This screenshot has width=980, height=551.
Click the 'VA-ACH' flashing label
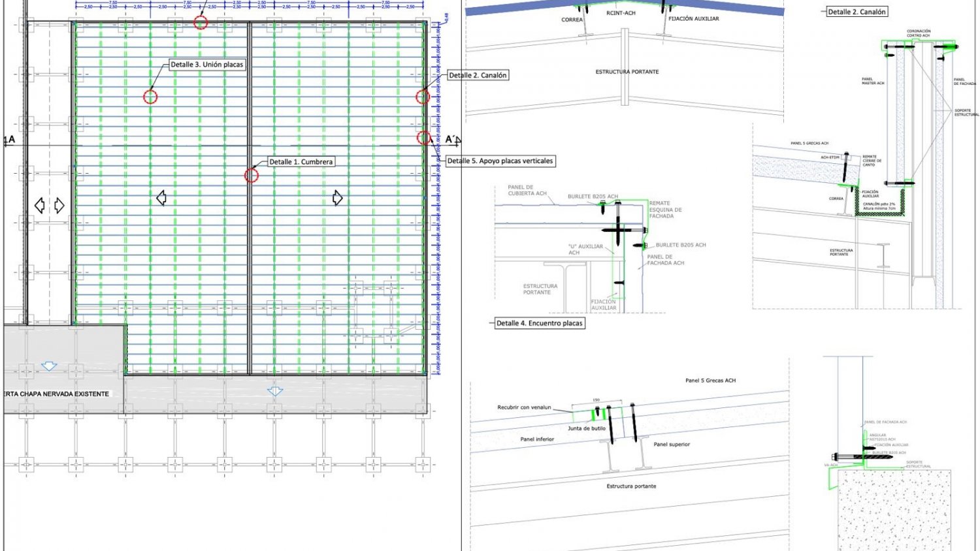coord(830,465)
